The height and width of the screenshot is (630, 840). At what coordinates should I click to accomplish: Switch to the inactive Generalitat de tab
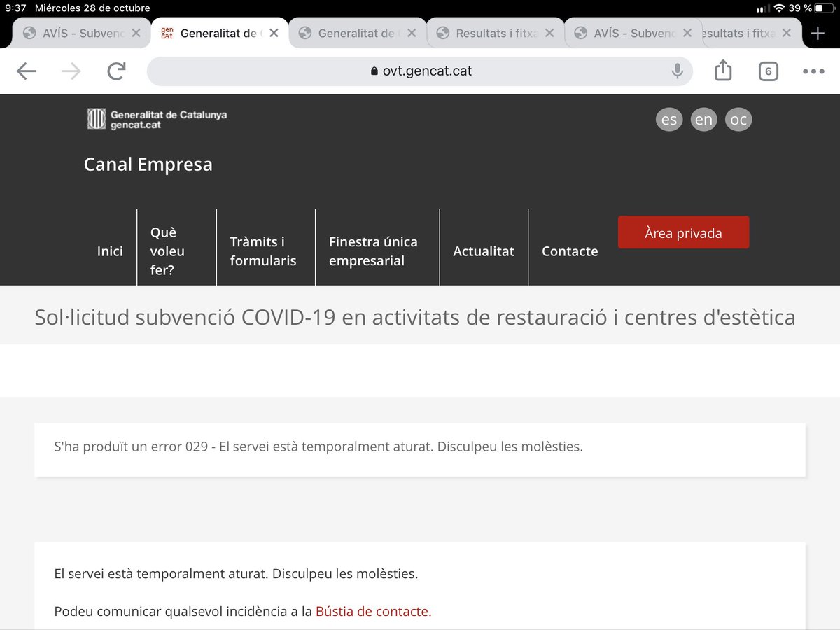[357, 33]
